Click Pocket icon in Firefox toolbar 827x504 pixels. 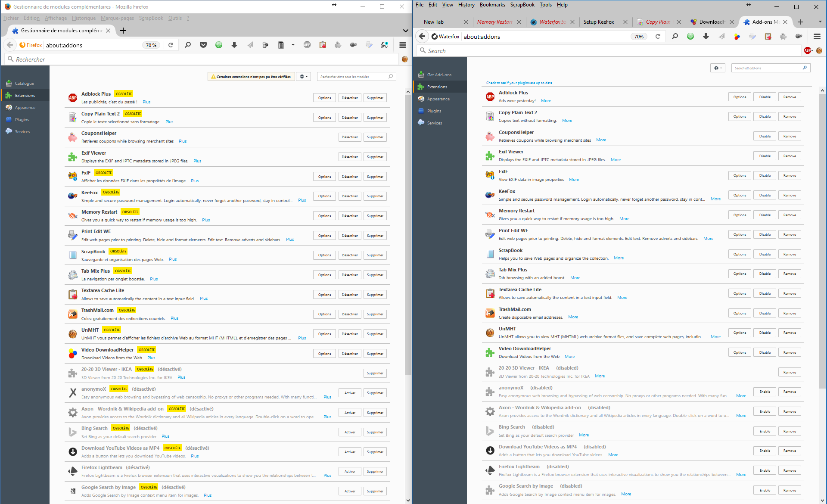(203, 45)
